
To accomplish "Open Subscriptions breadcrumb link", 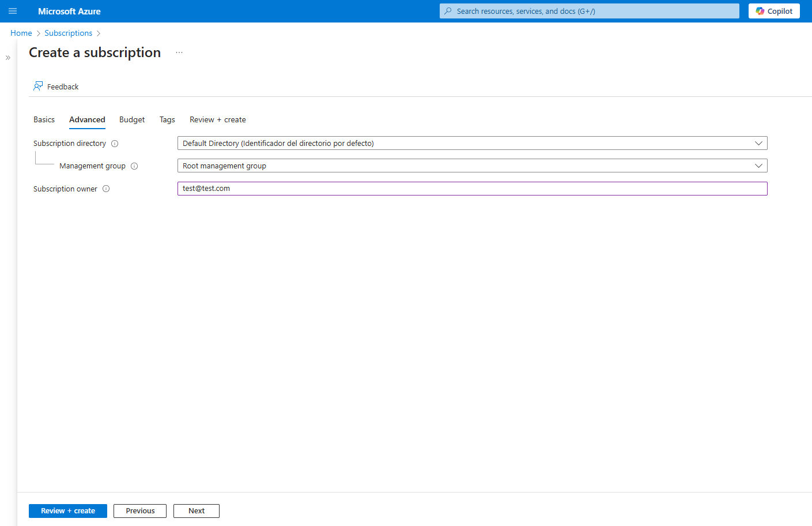I will tap(69, 33).
